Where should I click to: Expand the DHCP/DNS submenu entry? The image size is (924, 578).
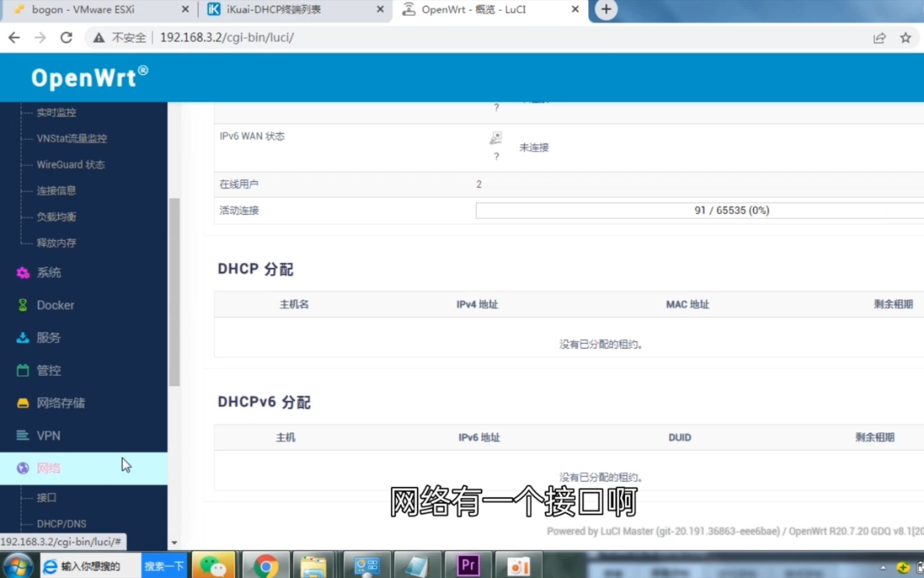pos(60,523)
